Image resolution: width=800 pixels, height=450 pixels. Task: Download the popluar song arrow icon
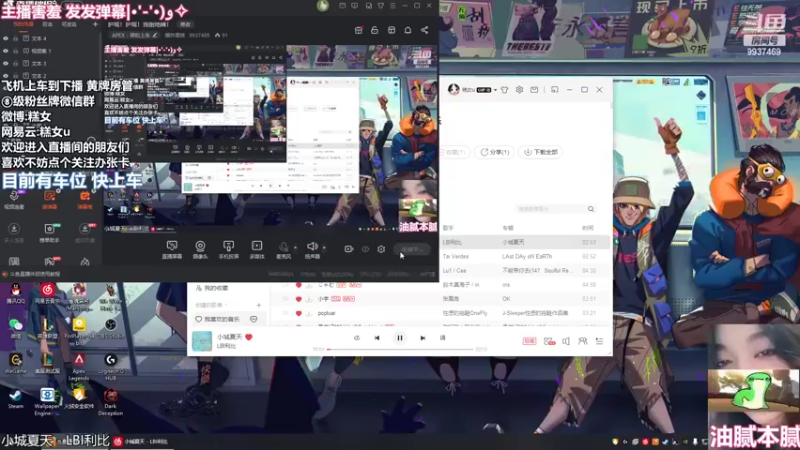[x=309, y=313]
